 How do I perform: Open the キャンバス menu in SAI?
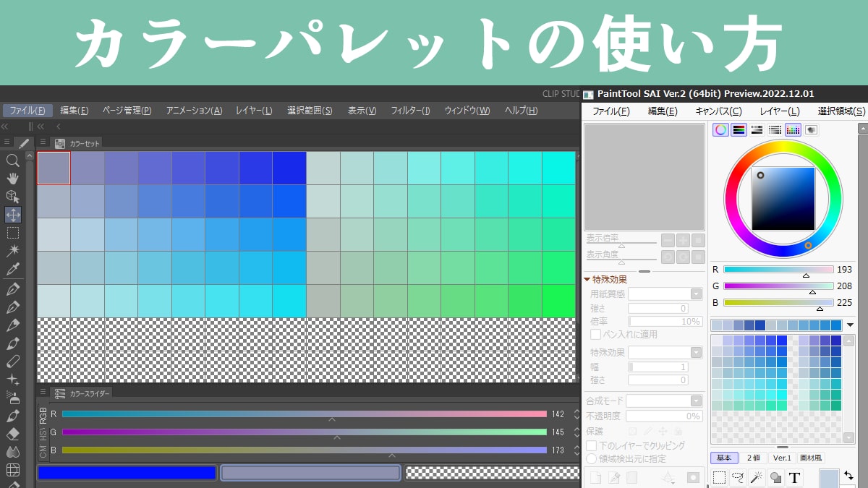point(718,111)
